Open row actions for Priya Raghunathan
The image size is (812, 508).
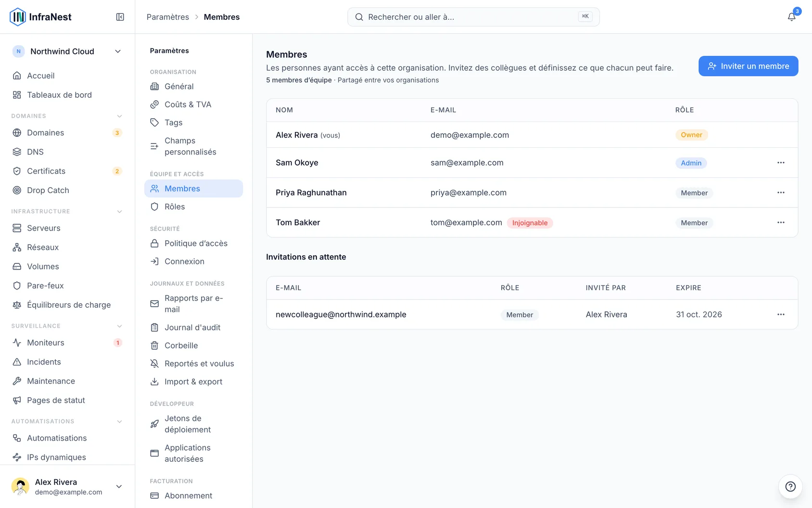coord(781,193)
